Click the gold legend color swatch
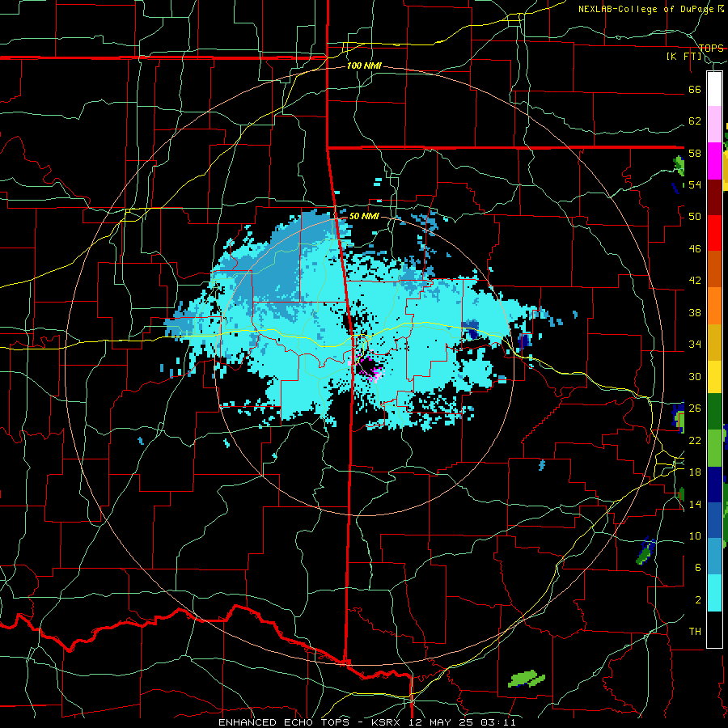728x728 pixels. coord(714,342)
